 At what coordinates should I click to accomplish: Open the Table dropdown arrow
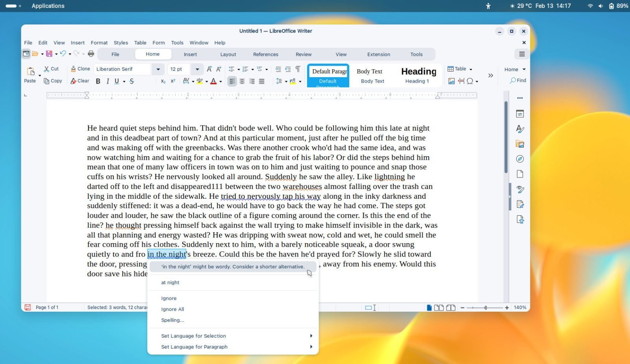pos(470,69)
